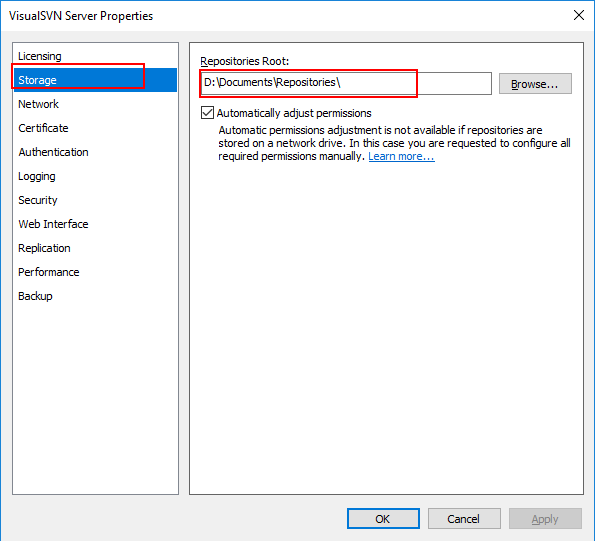Image resolution: width=595 pixels, height=541 pixels.
Task: Close the VisualSVN Server Properties dialog
Action: coord(579,15)
